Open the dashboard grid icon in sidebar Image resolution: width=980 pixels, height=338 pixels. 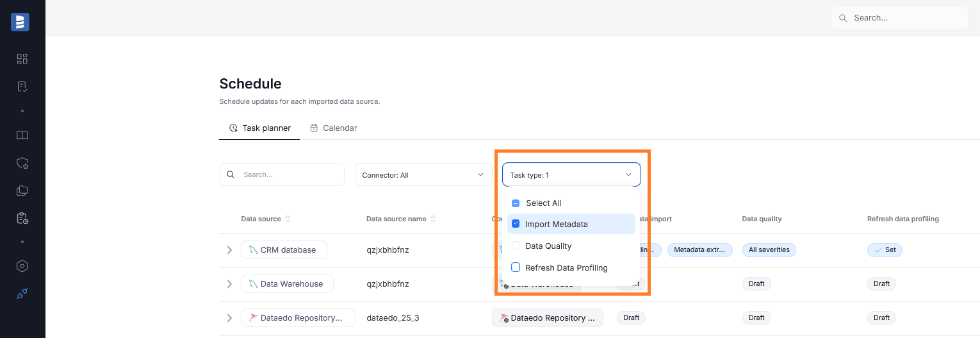[x=22, y=59]
